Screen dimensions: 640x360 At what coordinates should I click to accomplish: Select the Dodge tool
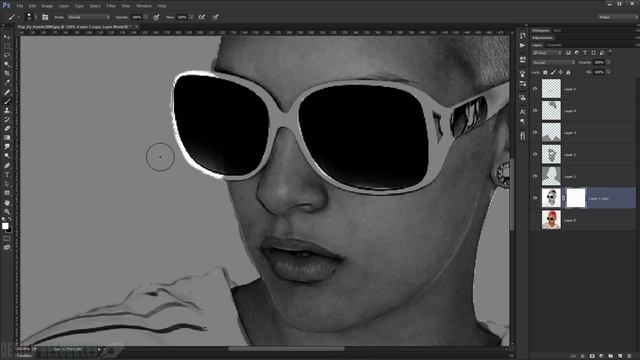tap(7, 156)
